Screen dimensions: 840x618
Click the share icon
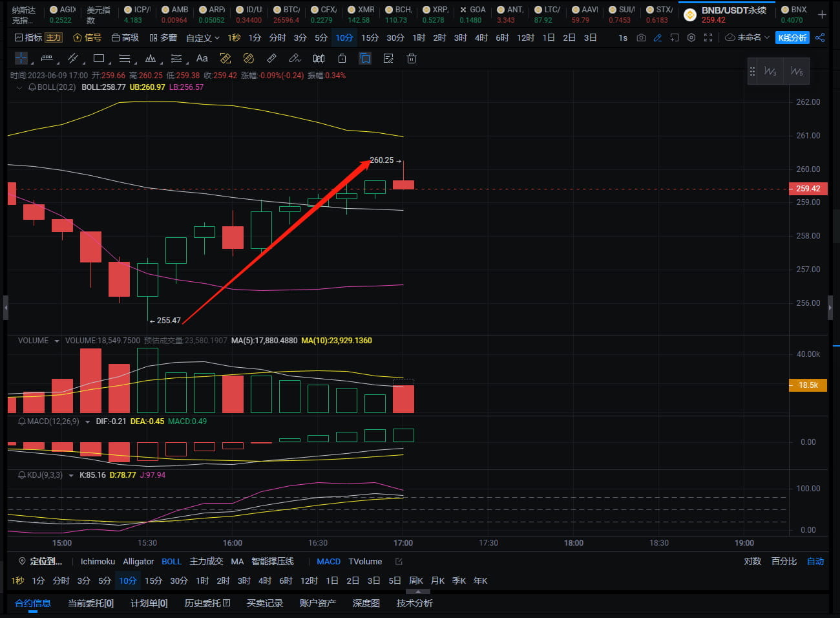(819, 37)
